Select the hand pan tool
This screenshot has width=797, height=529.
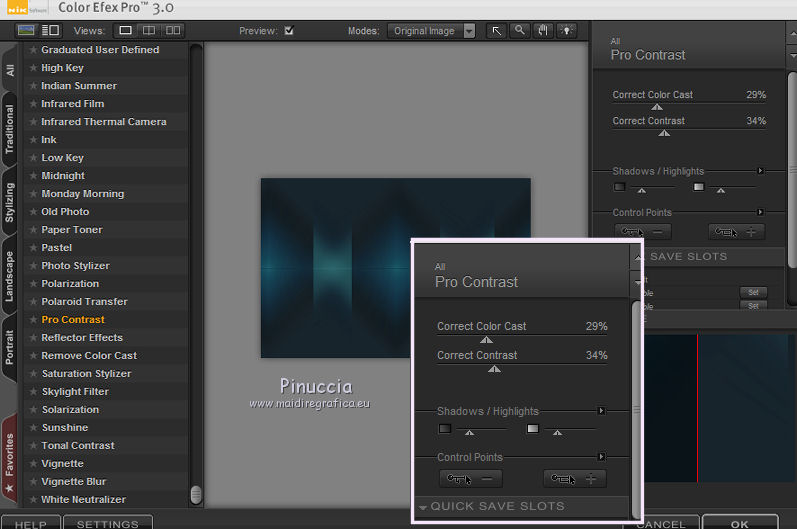coord(543,31)
